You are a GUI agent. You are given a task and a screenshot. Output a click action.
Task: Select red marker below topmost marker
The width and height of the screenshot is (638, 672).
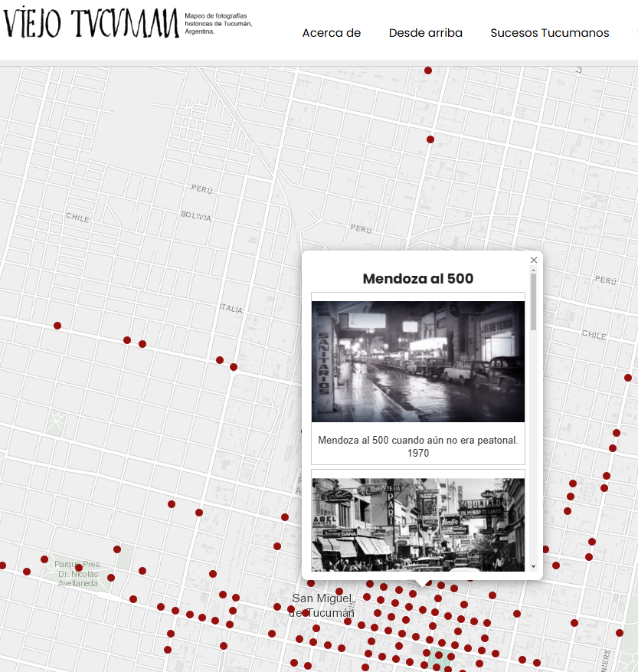pos(430,139)
